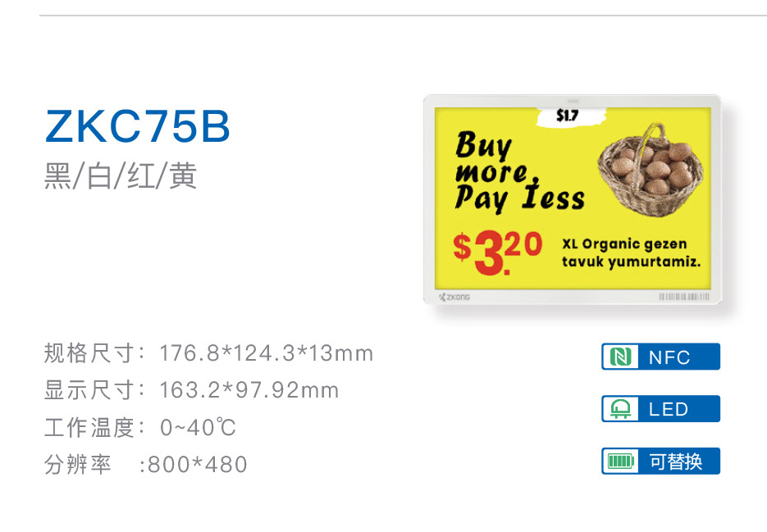
Task: Click the NFC symbol icon
Action: tap(620, 357)
